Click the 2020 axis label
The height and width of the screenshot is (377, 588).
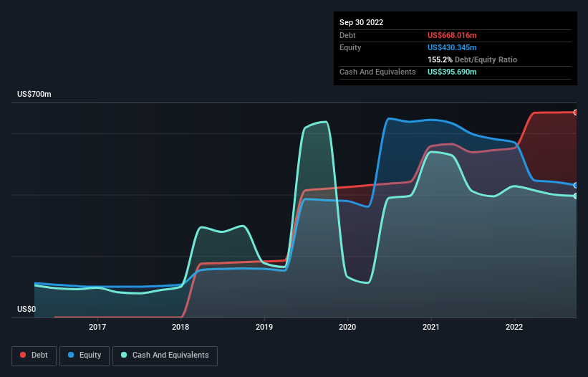[347, 327]
